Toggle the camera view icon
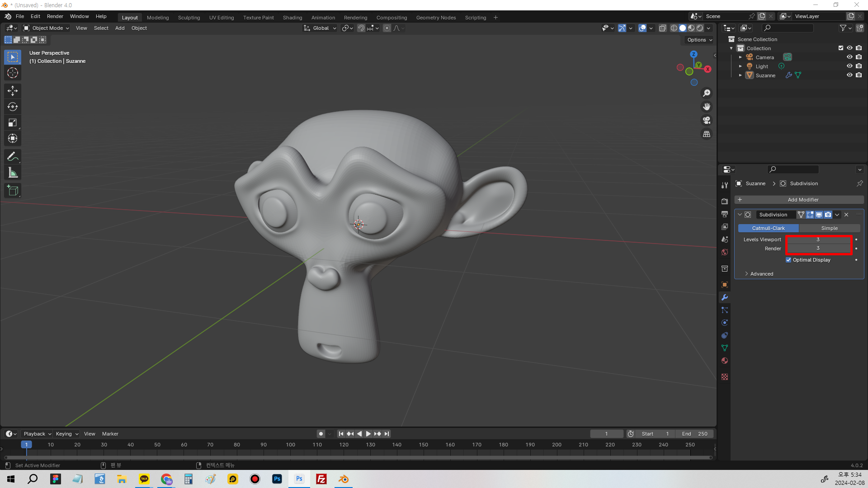The height and width of the screenshot is (488, 868). (x=707, y=120)
